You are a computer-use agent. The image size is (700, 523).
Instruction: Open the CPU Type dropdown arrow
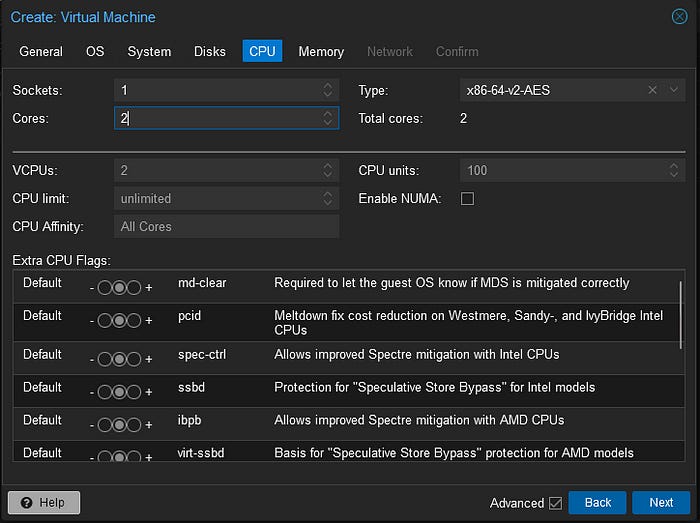(x=674, y=90)
